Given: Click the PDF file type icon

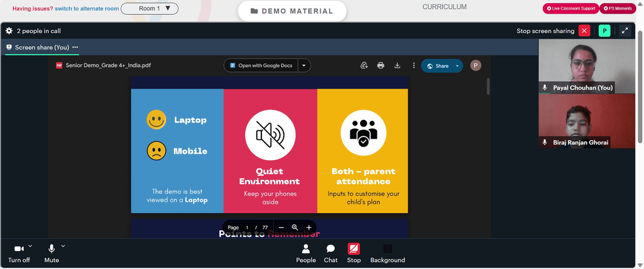Looking at the screenshot, I should [59, 65].
